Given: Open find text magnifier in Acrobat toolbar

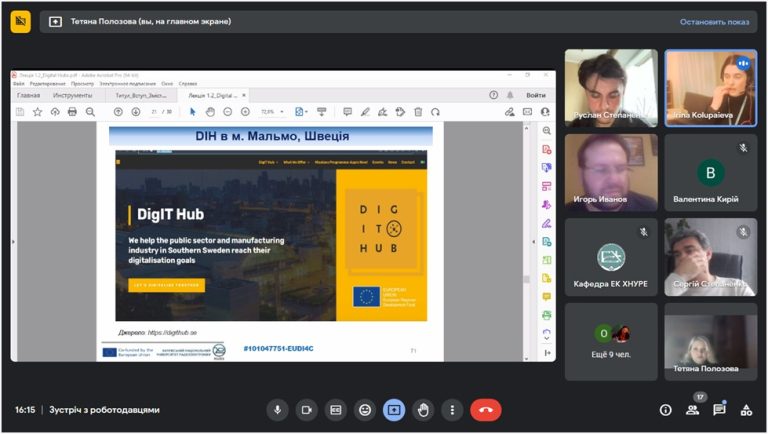Looking at the screenshot, I should click(x=90, y=112).
